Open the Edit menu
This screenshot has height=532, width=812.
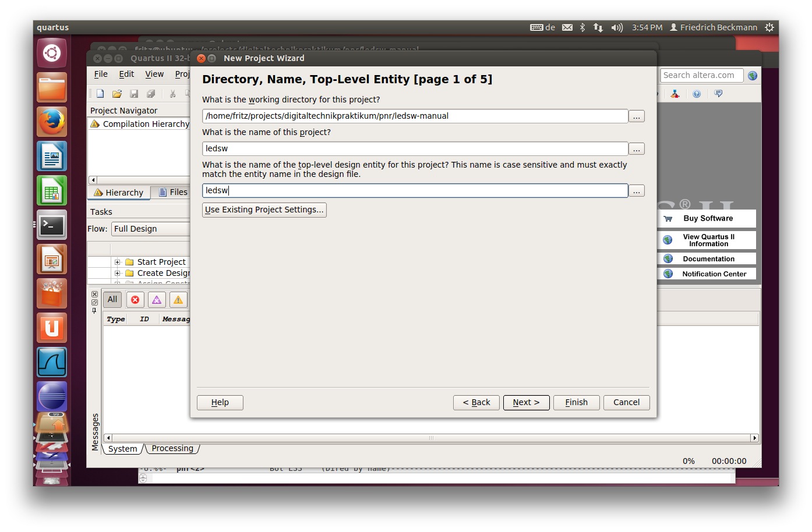(x=126, y=74)
